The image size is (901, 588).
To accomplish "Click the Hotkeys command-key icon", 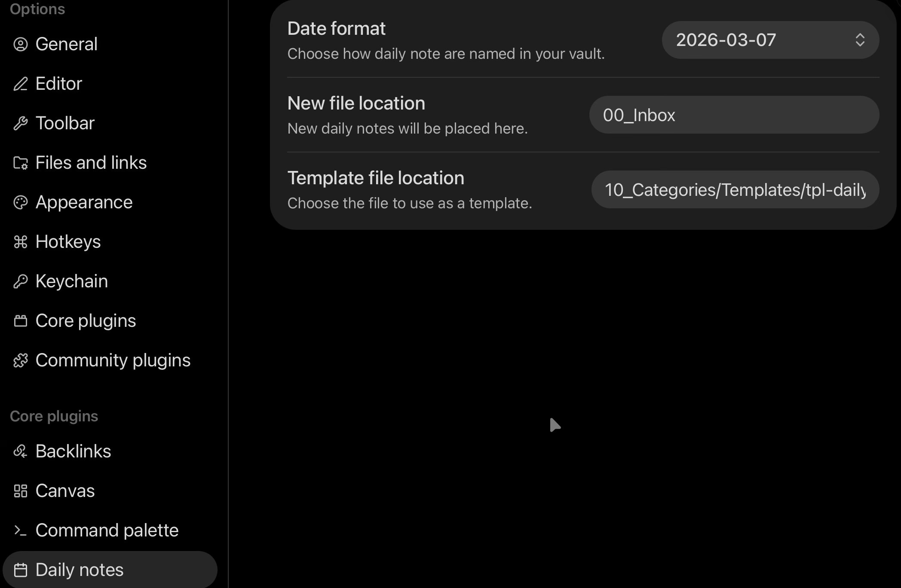I will coord(20,242).
